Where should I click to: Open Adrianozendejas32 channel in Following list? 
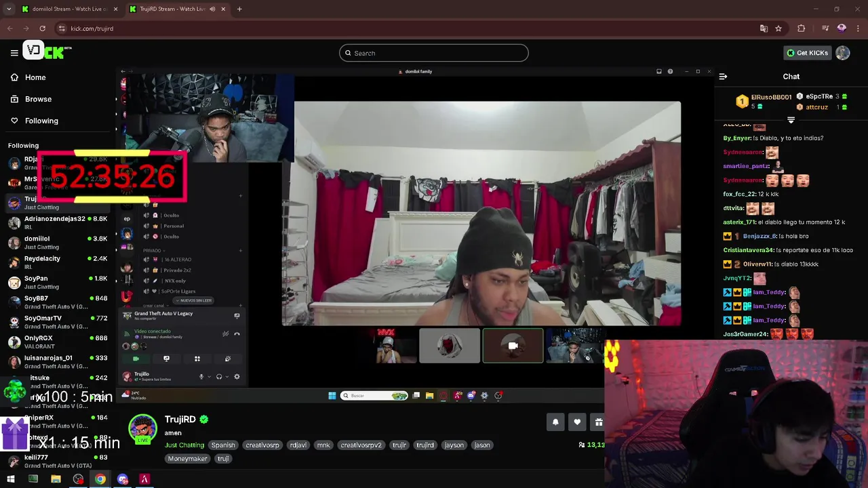coord(58,223)
